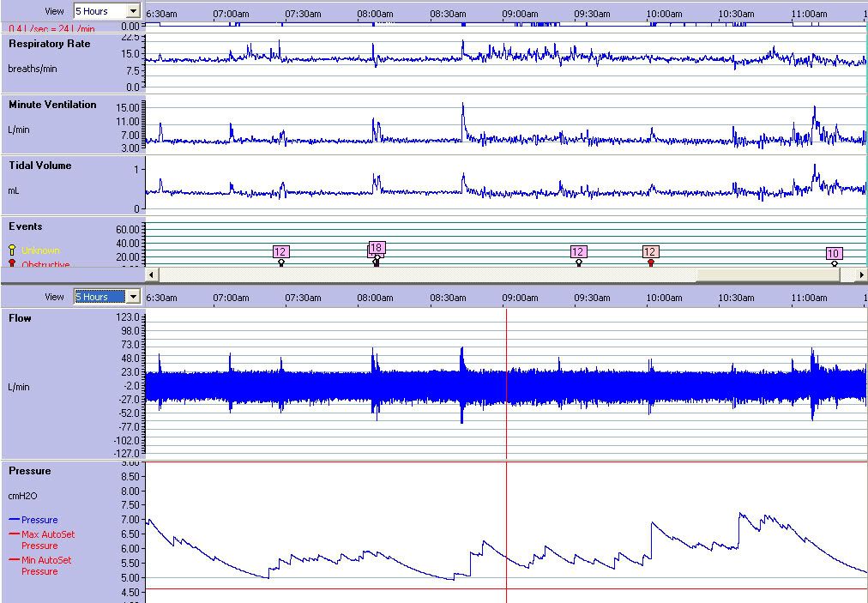Click the "breaths/min" unit label
The height and width of the screenshot is (603, 868).
coord(32,69)
